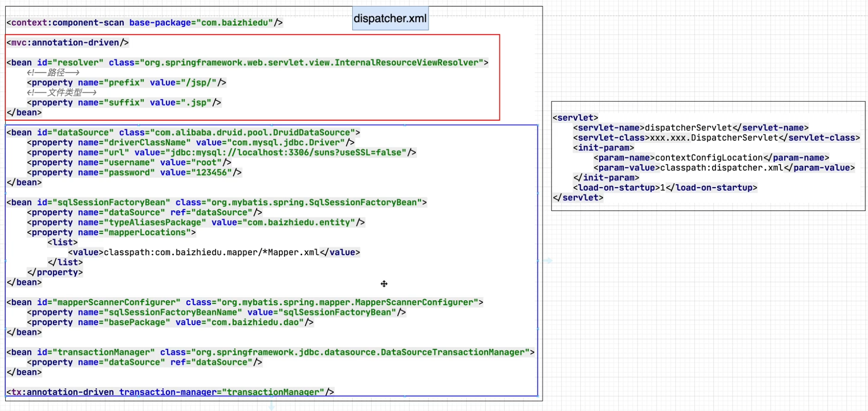The height and width of the screenshot is (411, 868).
Task: Click the jdbc url property line
Action: coord(221,153)
